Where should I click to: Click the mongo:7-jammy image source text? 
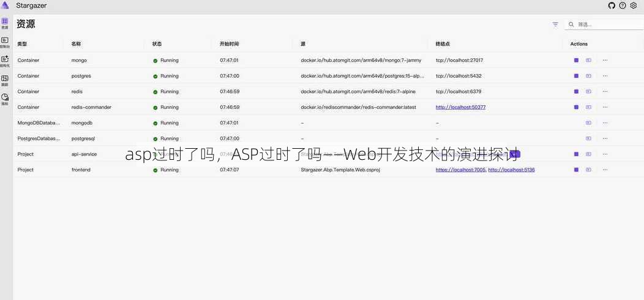click(x=361, y=60)
